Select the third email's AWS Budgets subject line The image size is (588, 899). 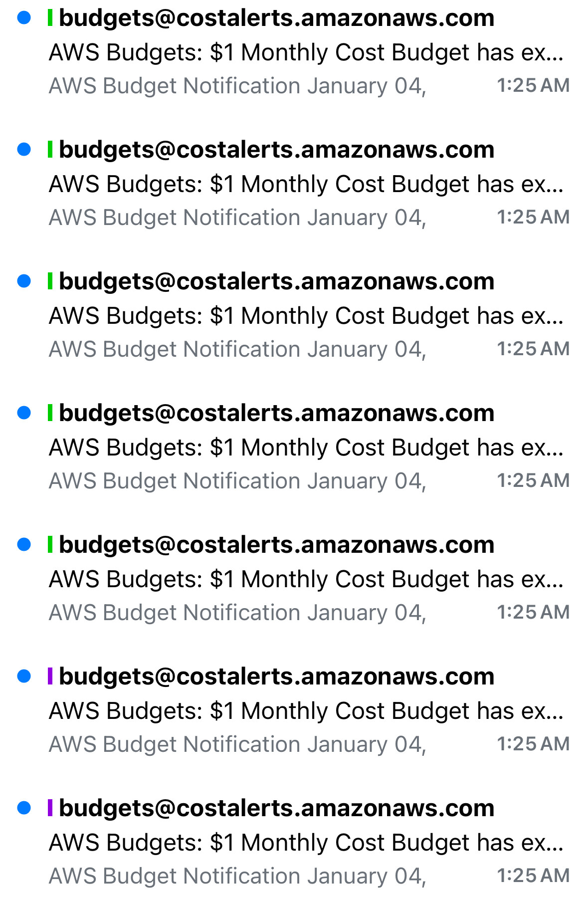(x=306, y=316)
